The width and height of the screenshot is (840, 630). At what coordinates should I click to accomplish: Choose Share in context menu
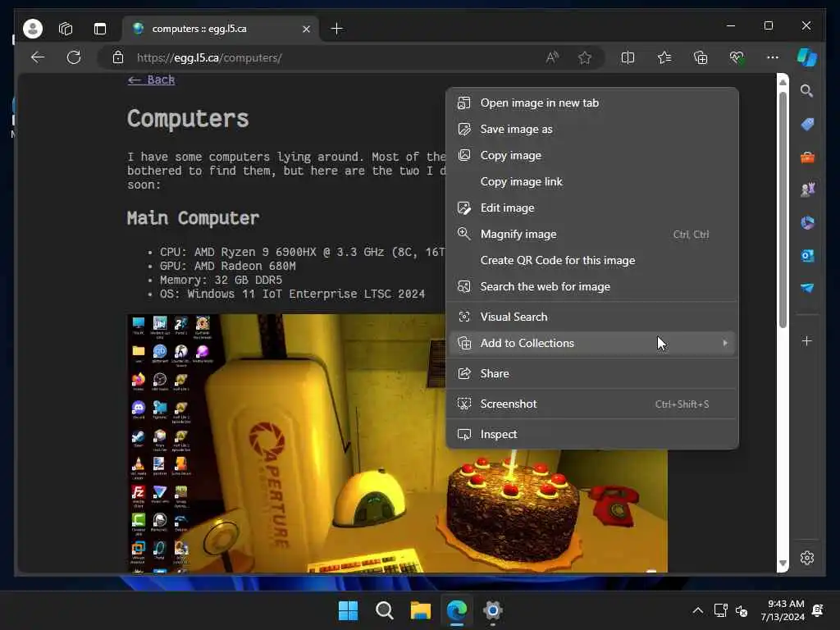[592, 373]
